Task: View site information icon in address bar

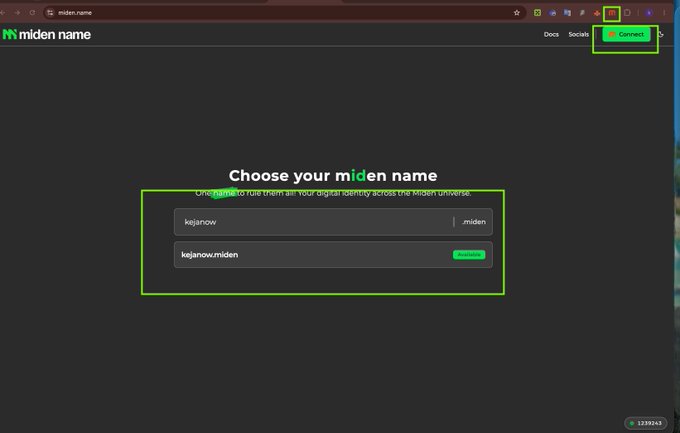Action: click(x=50, y=13)
